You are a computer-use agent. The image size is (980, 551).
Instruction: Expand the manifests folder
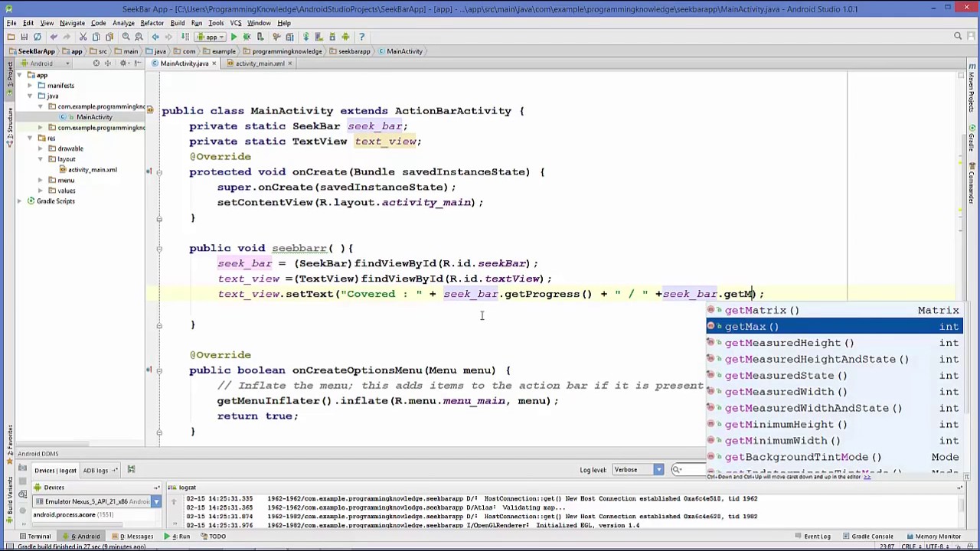[30, 86]
